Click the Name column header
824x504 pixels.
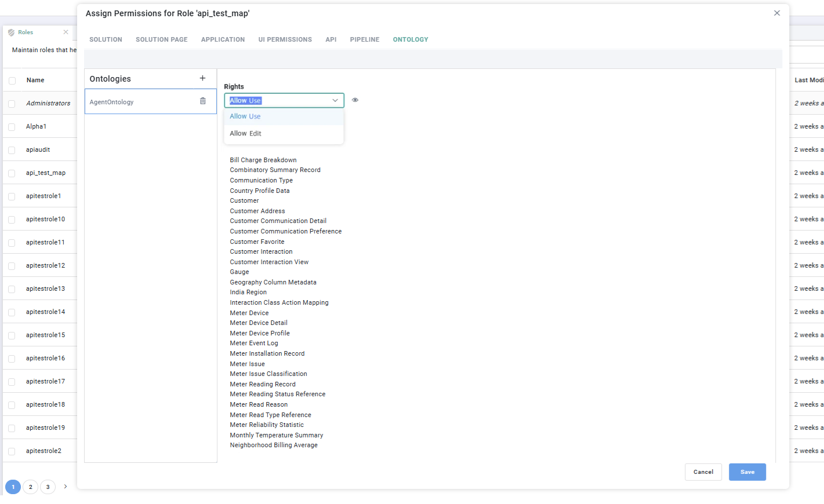pyautogui.click(x=35, y=80)
